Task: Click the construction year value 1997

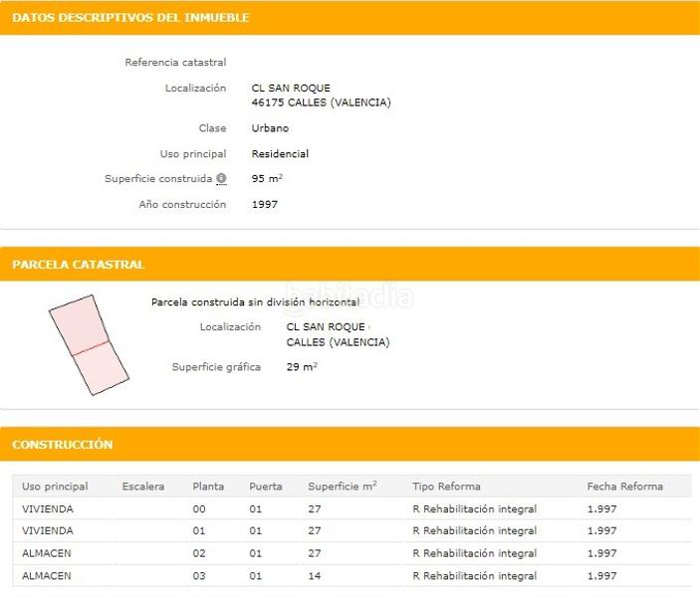Action: (265, 205)
